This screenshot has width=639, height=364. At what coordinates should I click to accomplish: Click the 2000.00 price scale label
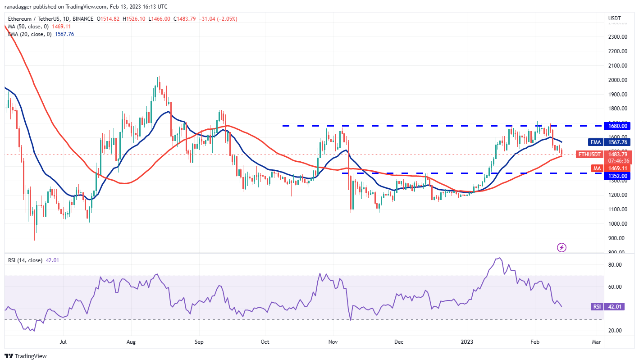[617, 80]
